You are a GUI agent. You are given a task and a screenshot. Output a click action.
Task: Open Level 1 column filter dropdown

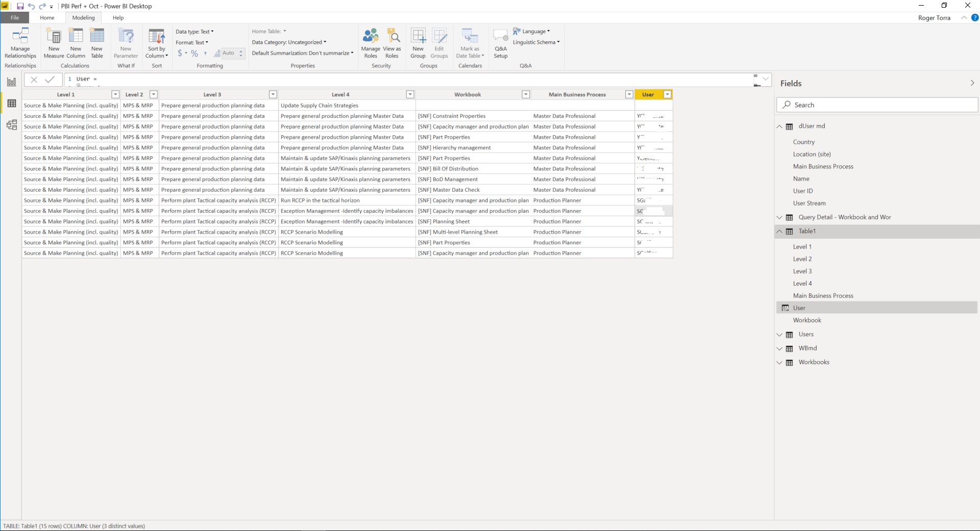pyautogui.click(x=115, y=94)
